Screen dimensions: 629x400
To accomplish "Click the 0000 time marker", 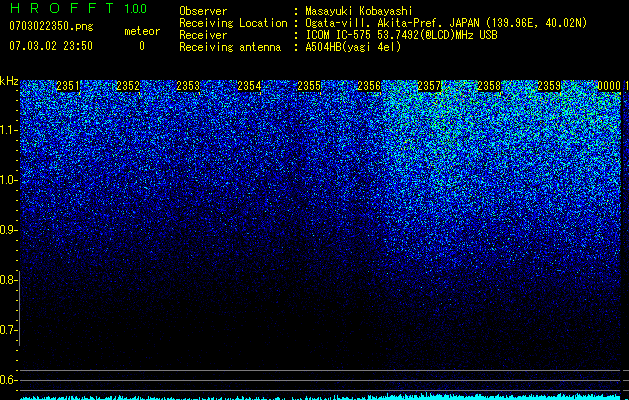I will [x=609, y=86].
